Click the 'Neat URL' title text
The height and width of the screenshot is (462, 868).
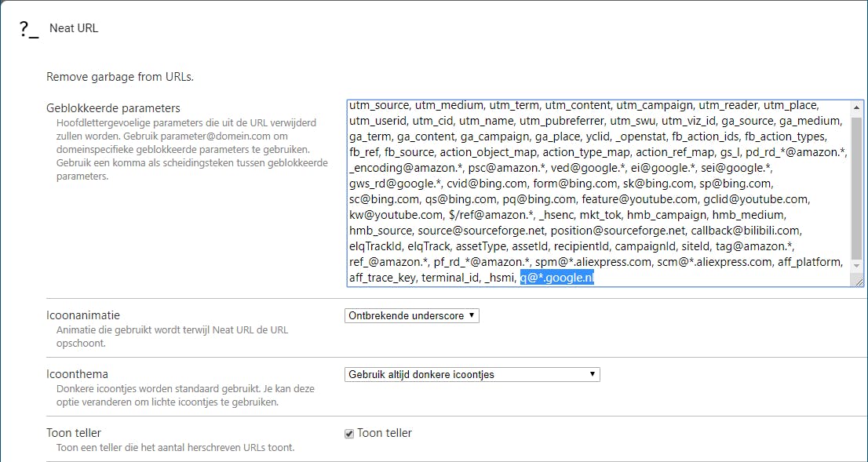74,29
